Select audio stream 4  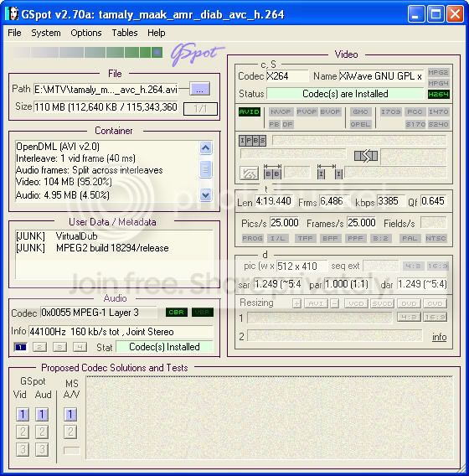coord(80,347)
